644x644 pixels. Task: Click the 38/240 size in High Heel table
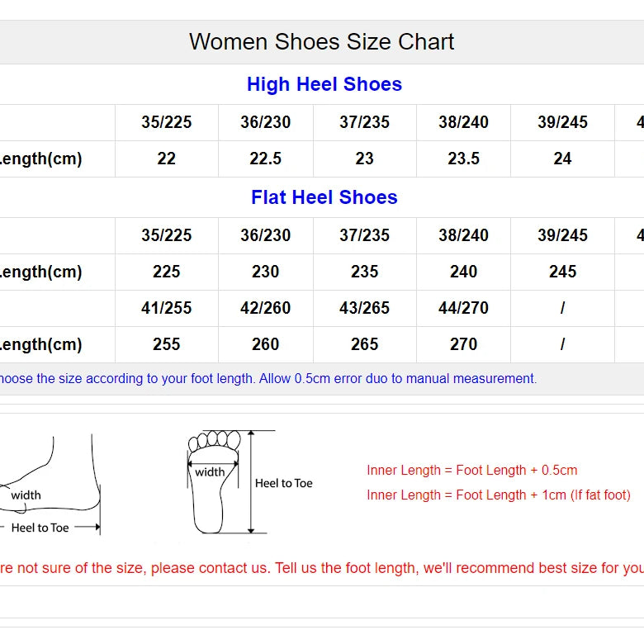pyautogui.click(x=463, y=122)
